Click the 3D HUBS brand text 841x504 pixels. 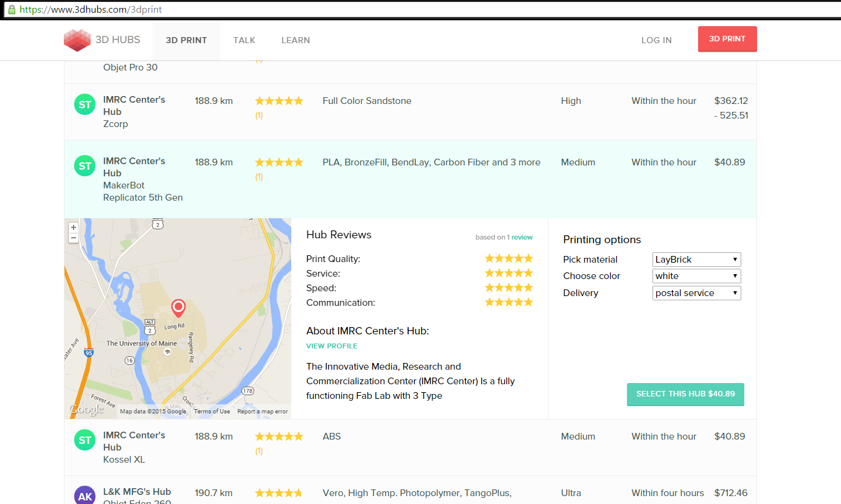pos(117,40)
